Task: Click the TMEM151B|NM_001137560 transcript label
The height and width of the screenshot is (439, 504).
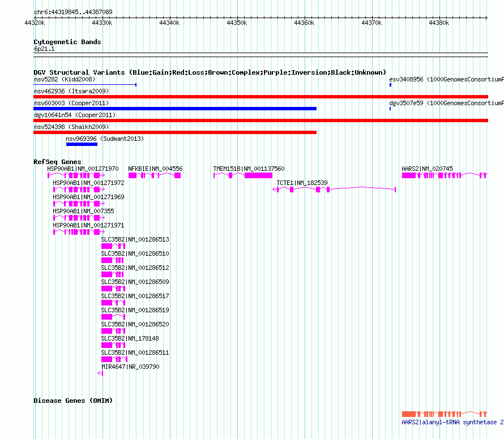Action: (x=249, y=169)
